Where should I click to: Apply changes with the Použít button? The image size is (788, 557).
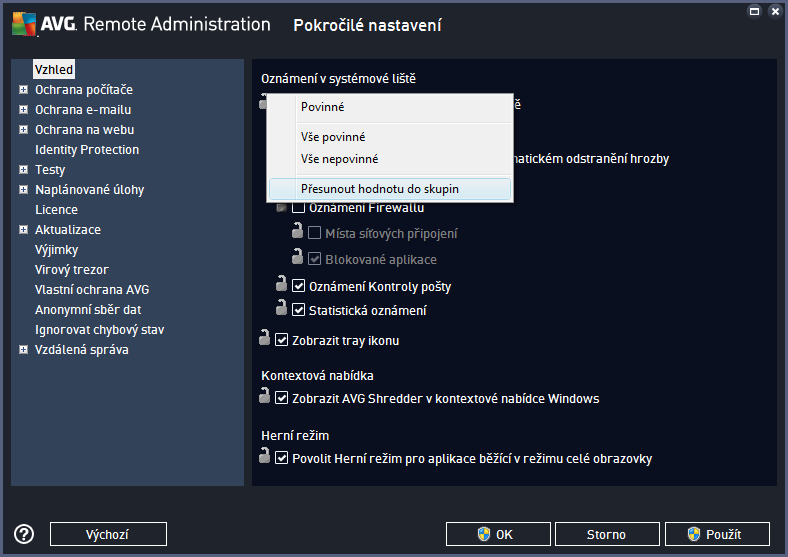pyautogui.click(x=717, y=534)
